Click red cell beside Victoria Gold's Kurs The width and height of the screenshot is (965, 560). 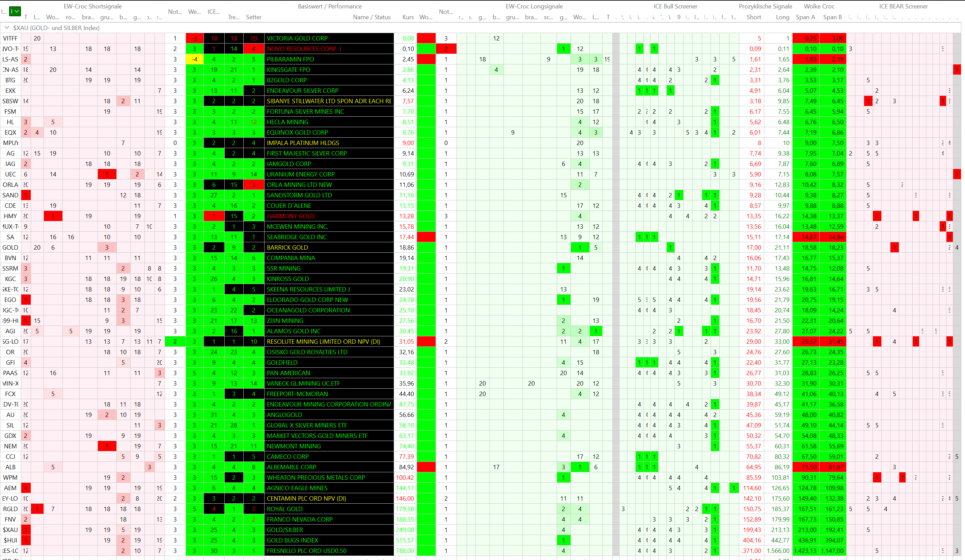coord(426,38)
